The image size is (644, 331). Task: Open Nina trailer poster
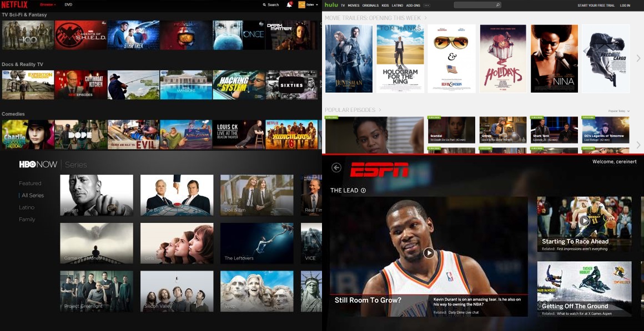(554, 59)
